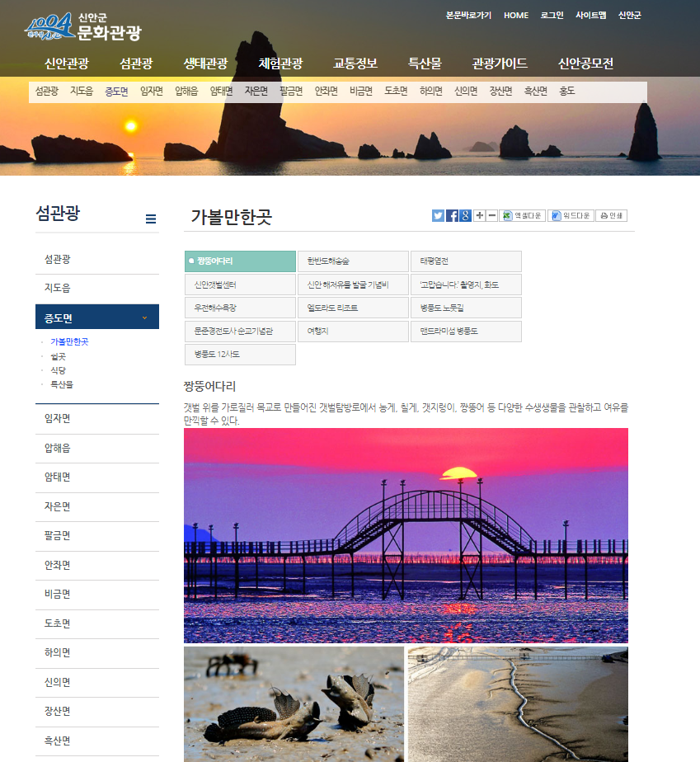Share via the Google Plus icon
Image resolution: width=700 pixels, height=762 pixels.
point(466,216)
